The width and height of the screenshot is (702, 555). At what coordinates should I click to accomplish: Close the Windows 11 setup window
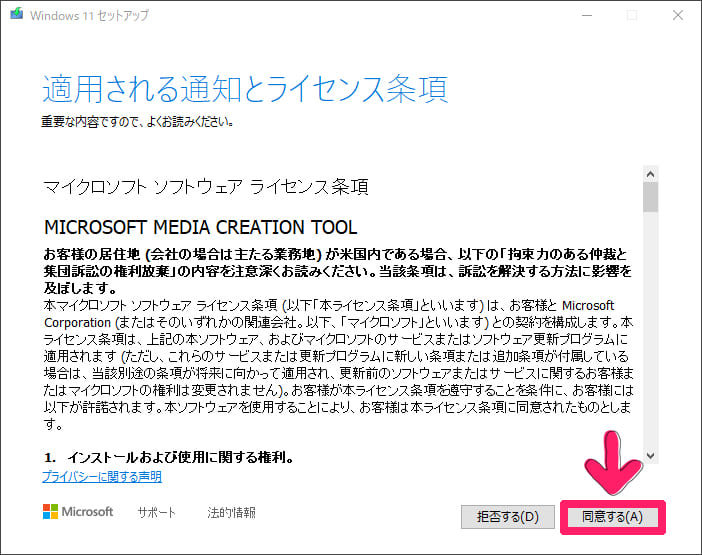tap(678, 15)
